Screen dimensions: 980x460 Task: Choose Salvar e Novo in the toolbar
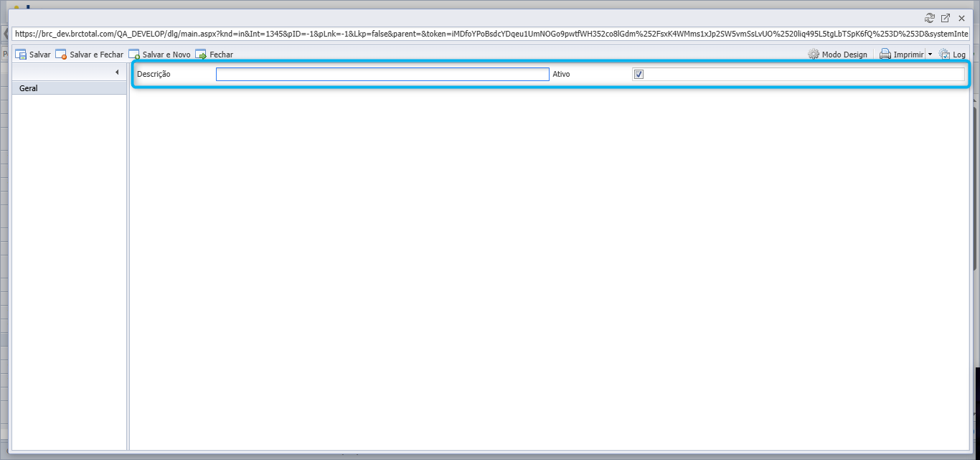159,55
